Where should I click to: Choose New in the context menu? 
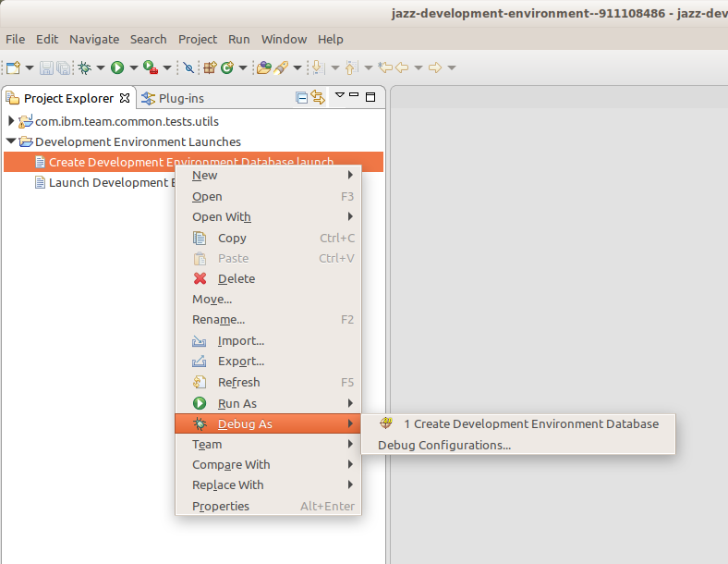(x=268, y=175)
